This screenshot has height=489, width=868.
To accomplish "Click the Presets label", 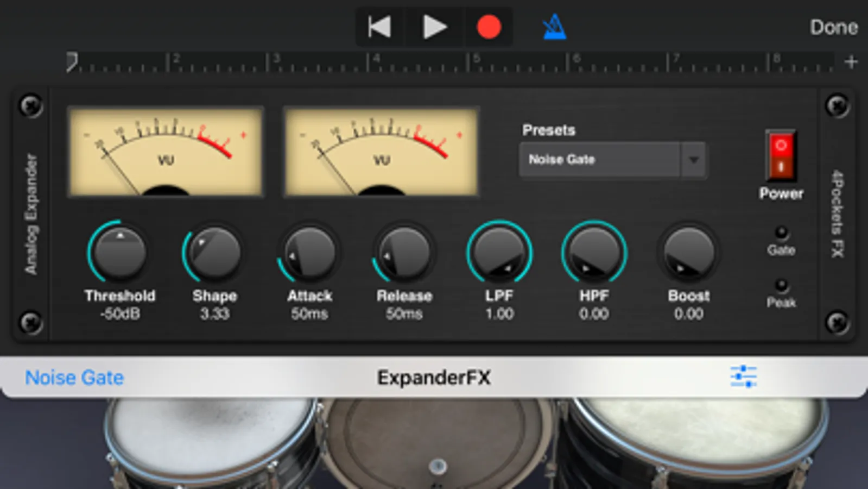I will click(548, 130).
